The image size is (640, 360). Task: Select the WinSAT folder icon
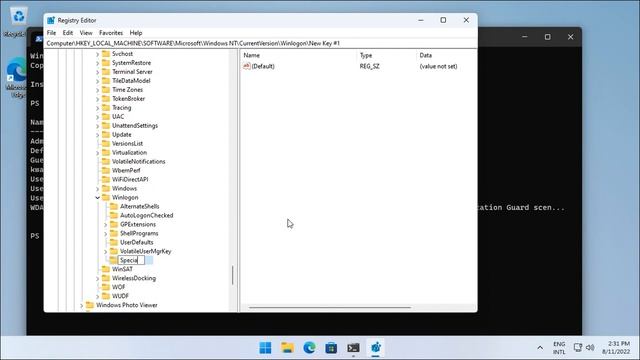[106, 269]
